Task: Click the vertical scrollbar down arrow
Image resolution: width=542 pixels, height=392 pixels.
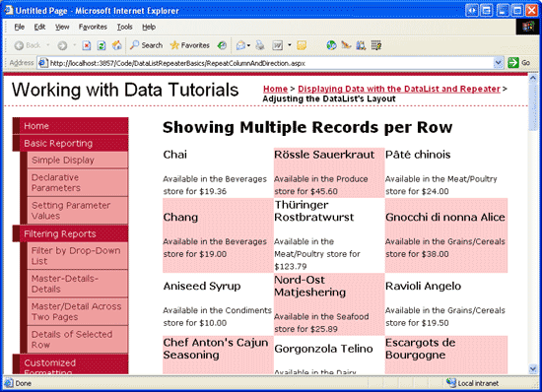Action: pos(533,369)
